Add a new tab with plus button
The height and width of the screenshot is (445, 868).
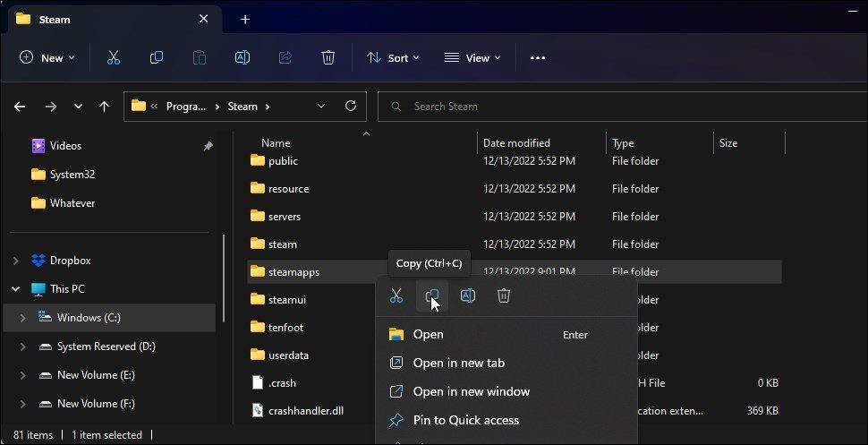click(245, 20)
